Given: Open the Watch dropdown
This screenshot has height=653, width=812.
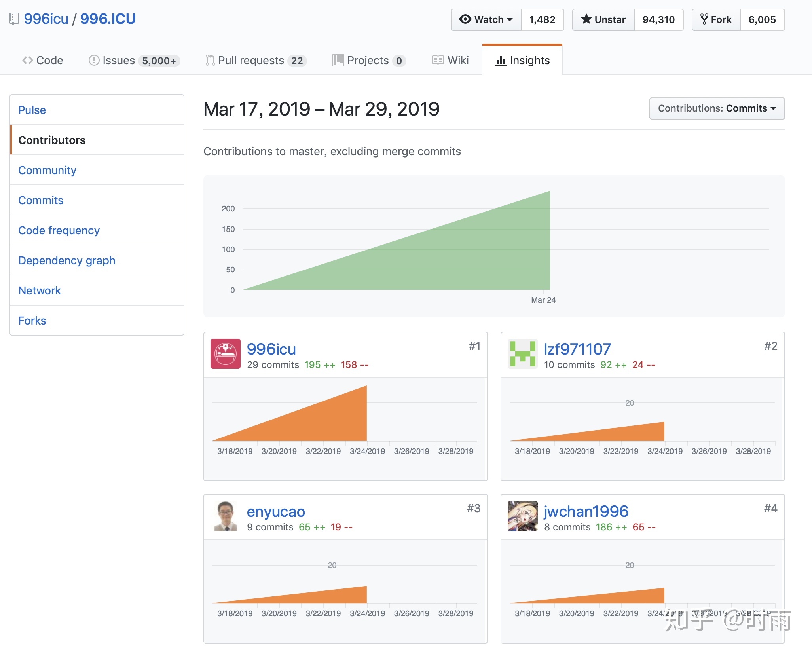Looking at the screenshot, I should point(486,19).
